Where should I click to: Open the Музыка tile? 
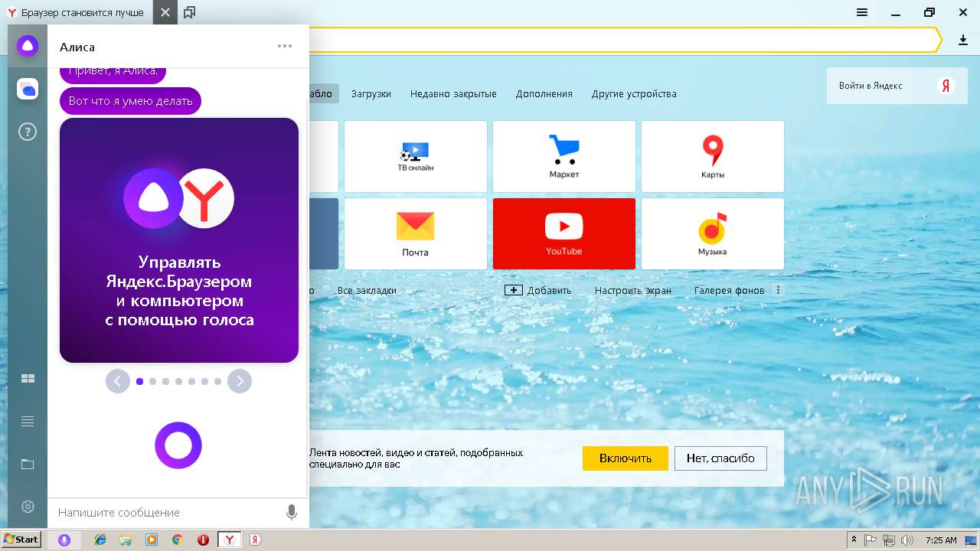712,233
